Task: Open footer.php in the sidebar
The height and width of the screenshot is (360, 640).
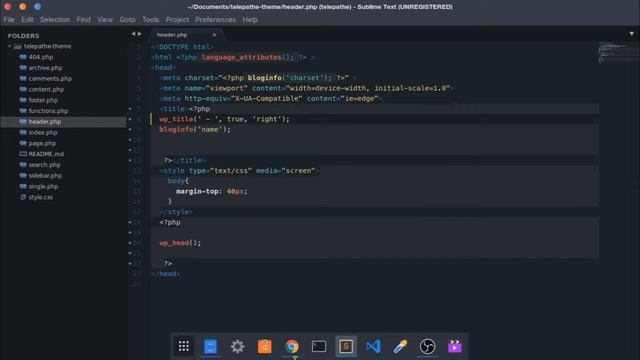Action: click(43, 100)
